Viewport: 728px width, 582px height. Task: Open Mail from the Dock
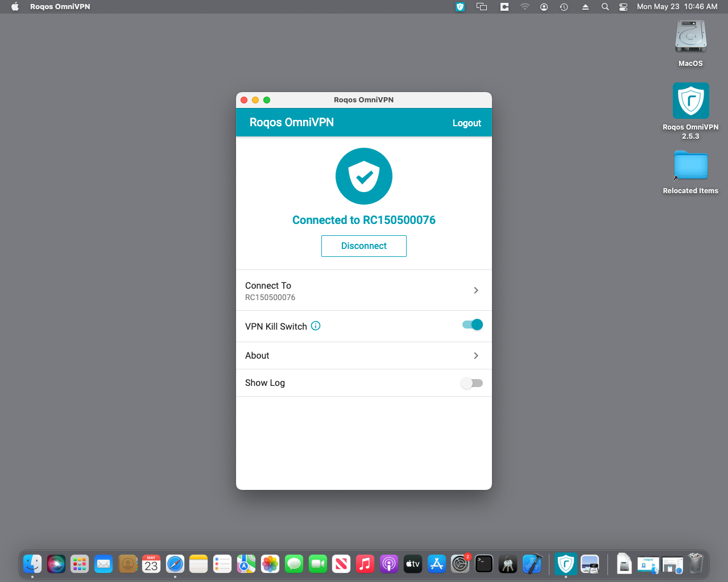click(104, 564)
